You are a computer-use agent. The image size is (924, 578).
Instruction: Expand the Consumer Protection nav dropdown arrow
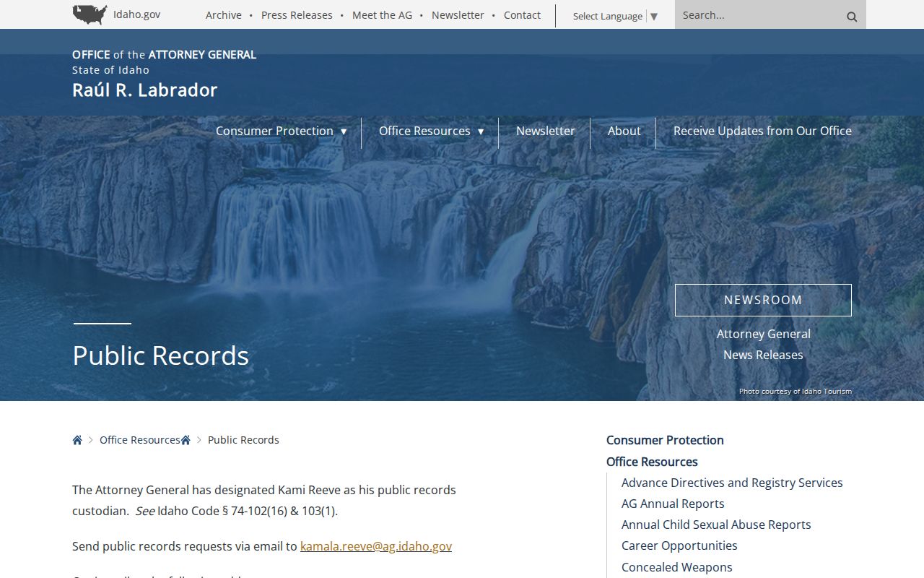[344, 131]
